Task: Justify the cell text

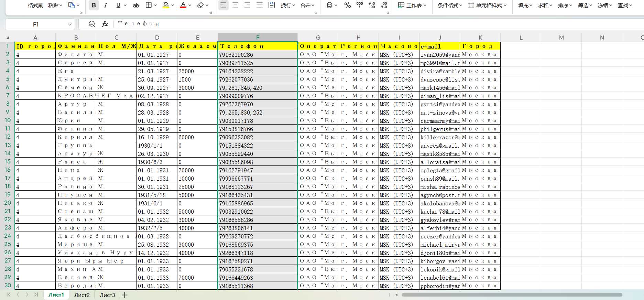Action: click(260, 5)
